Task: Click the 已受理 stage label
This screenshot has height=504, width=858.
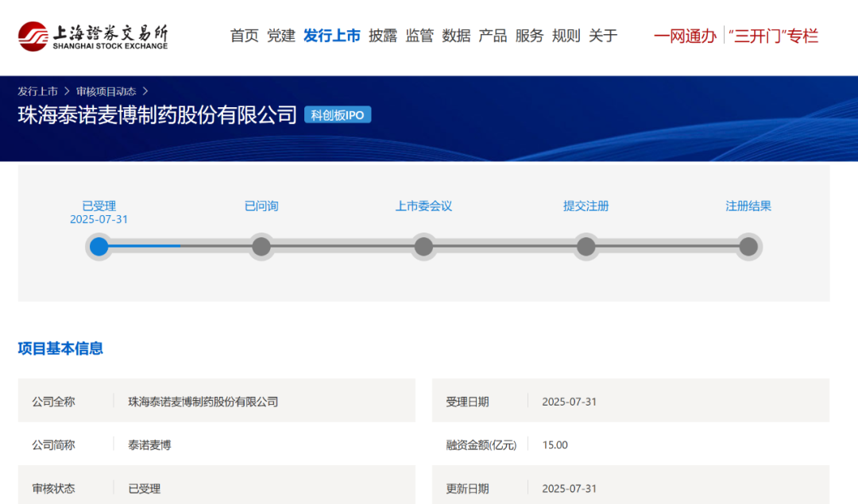Action: tap(99, 206)
